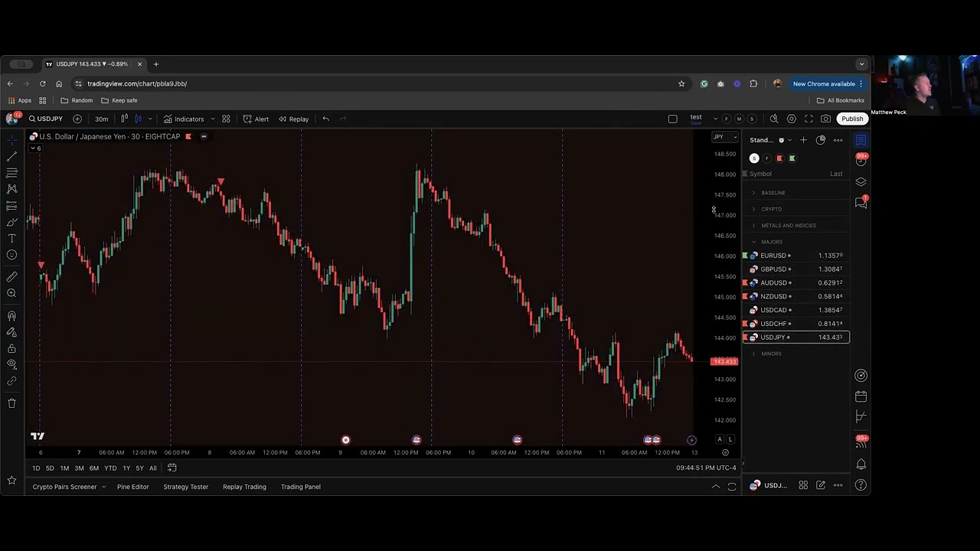The height and width of the screenshot is (551, 980).
Task: Open the Fibonacci tools group
Action: [x=11, y=173]
